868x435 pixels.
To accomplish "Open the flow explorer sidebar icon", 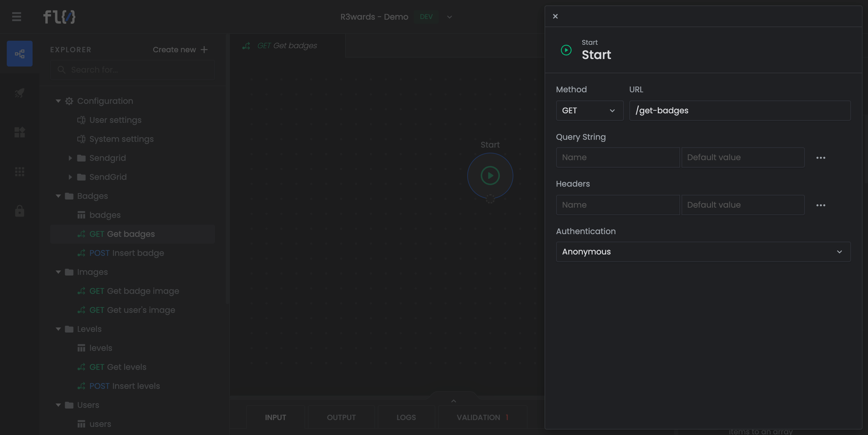I will point(20,54).
